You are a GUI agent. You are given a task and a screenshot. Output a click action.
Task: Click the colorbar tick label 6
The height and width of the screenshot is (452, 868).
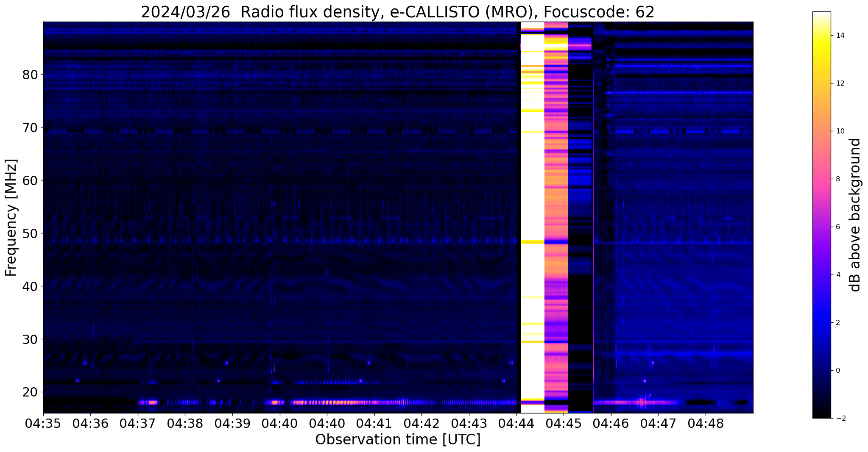pyautogui.click(x=837, y=227)
